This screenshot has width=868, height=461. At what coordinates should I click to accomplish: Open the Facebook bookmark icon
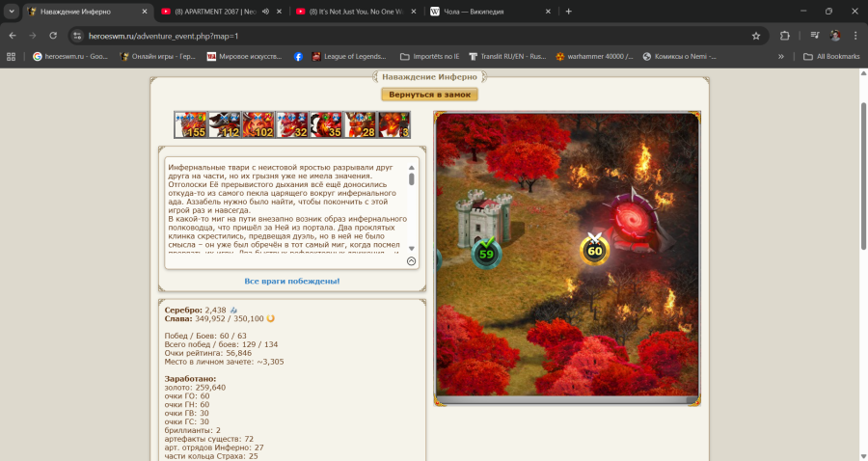coord(298,57)
